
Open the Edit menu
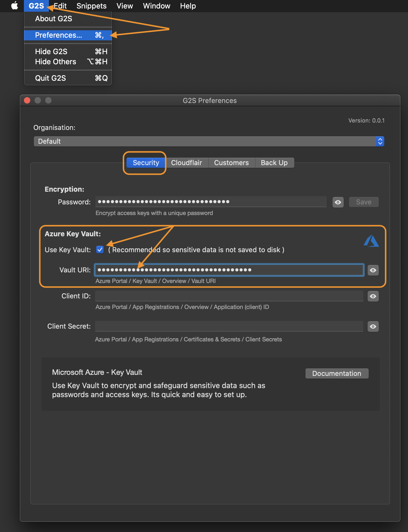[x=60, y=6]
